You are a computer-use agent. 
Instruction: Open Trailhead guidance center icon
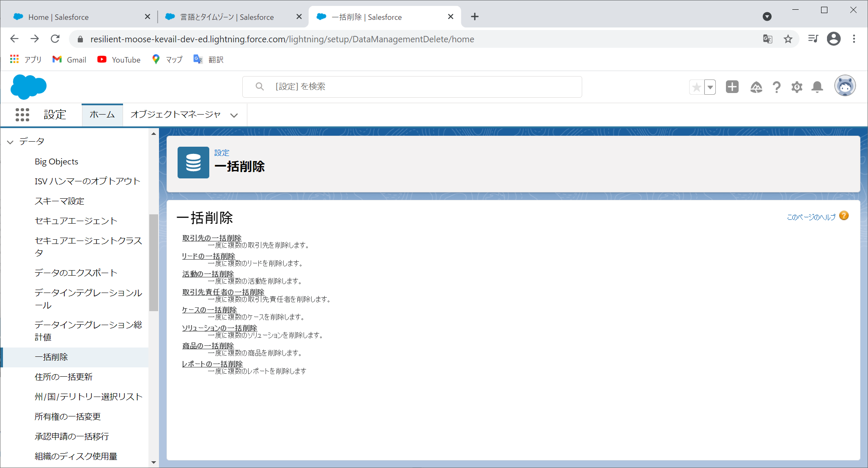click(x=756, y=87)
